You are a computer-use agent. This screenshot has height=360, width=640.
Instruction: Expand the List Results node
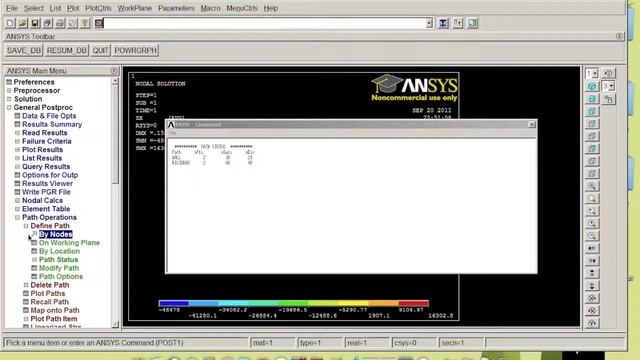(18, 158)
